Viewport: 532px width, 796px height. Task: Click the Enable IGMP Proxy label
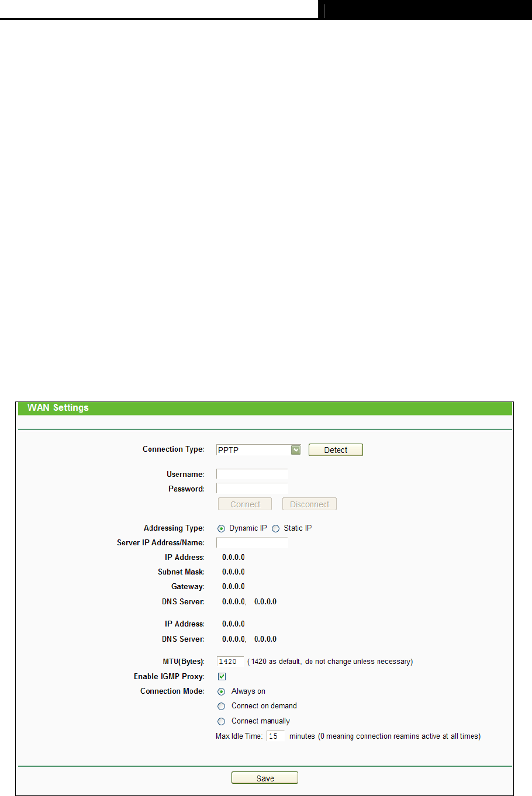[170, 676]
